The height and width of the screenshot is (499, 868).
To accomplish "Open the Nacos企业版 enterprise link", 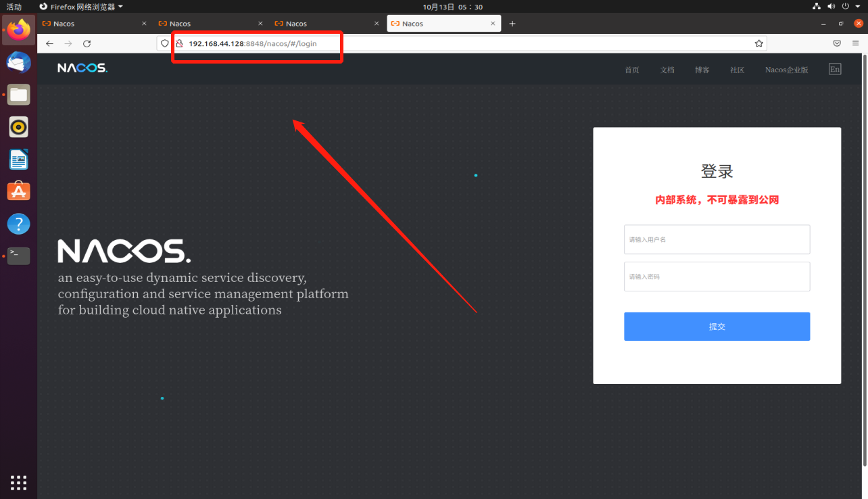I will 786,70.
